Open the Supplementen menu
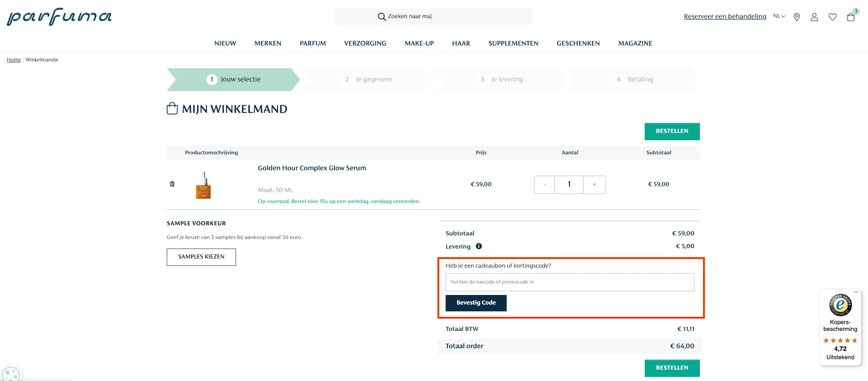Screen dimensions: 868x381 (x=514, y=43)
